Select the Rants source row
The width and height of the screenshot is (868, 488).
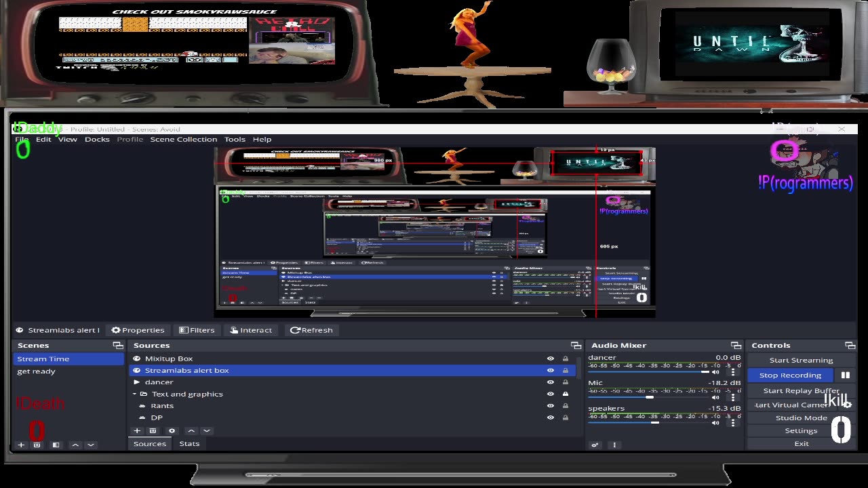(353, 406)
